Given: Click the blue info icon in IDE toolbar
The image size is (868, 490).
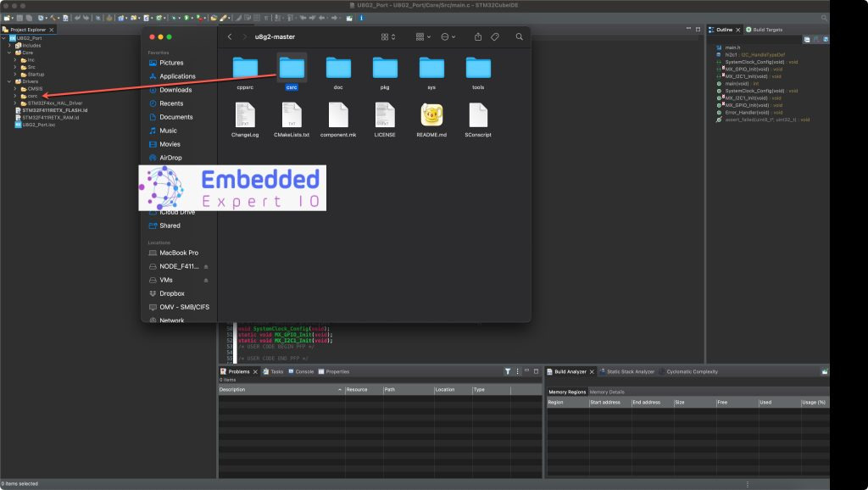Looking at the screenshot, I should click(361, 18).
